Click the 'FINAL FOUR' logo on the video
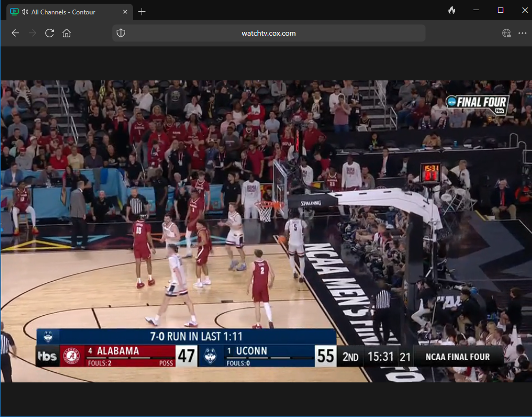Viewport: 532px width, 417px height. coord(477,104)
